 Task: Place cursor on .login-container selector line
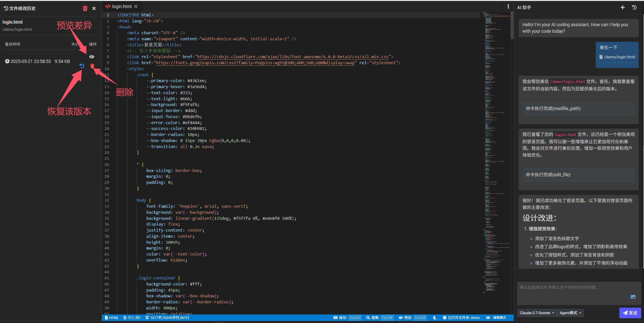coord(158,278)
